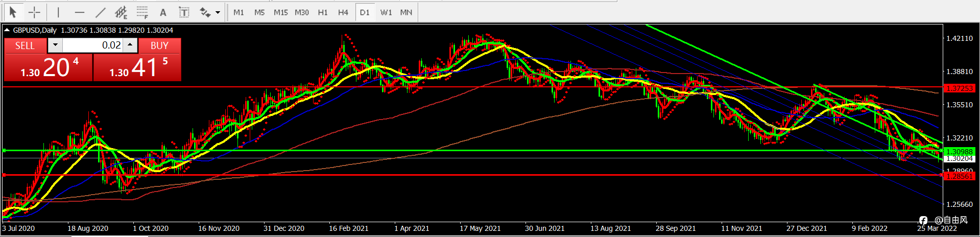Switch to M30 timeframe
Screen dimensions: 980x237
point(302,12)
